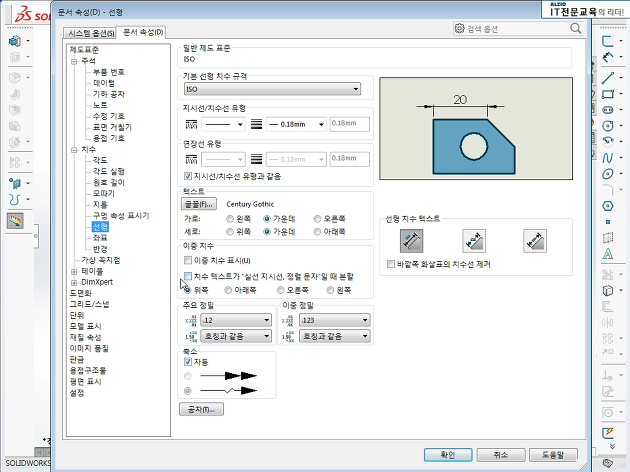
Task: Select the Point tool in right toolbar
Action: (x=608, y=222)
